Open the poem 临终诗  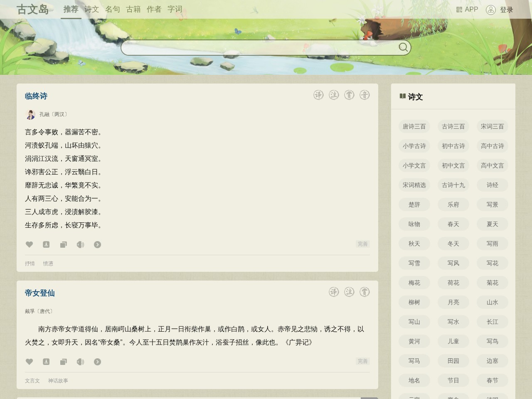tap(35, 96)
